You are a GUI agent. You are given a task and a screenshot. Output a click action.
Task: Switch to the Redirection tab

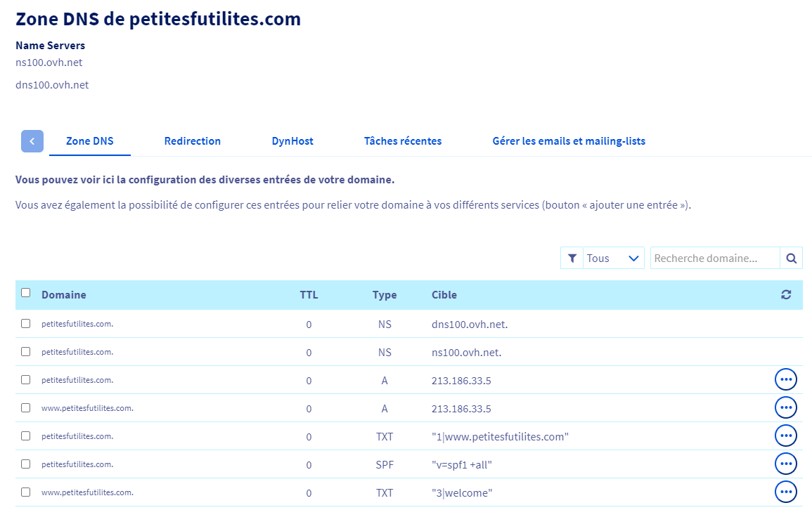(x=193, y=141)
